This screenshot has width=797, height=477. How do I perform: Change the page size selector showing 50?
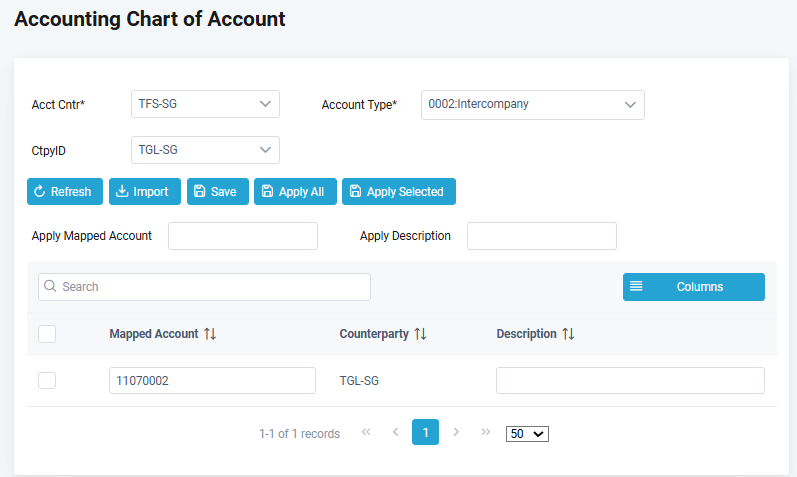click(x=527, y=434)
